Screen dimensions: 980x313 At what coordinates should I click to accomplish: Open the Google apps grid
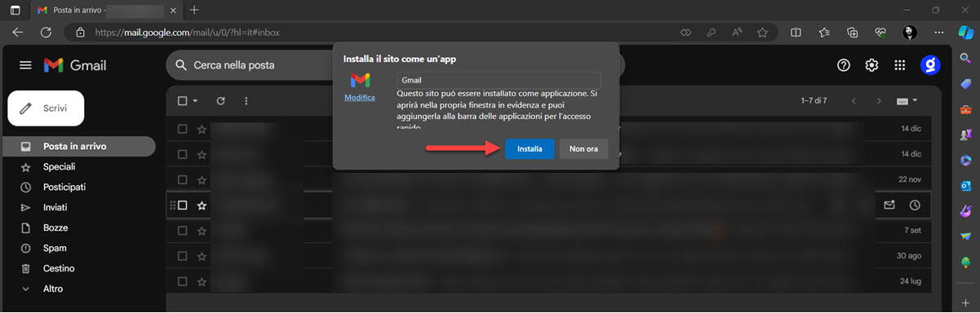tap(900, 65)
